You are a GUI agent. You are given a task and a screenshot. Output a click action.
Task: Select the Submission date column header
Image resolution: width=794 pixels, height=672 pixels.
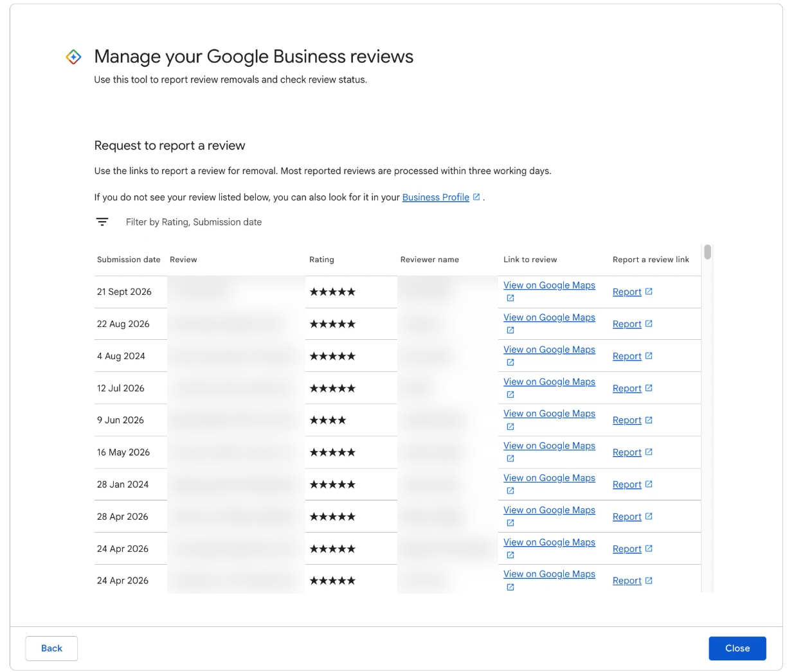click(x=129, y=260)
